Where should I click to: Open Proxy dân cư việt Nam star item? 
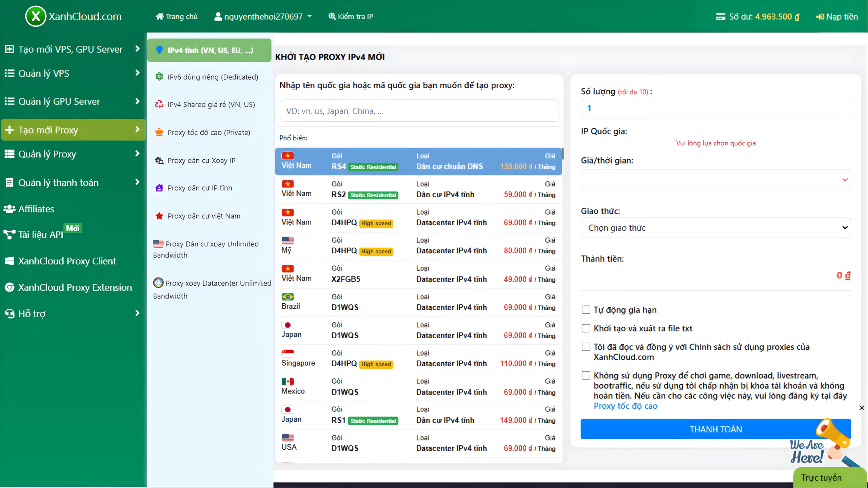point(203,216)
